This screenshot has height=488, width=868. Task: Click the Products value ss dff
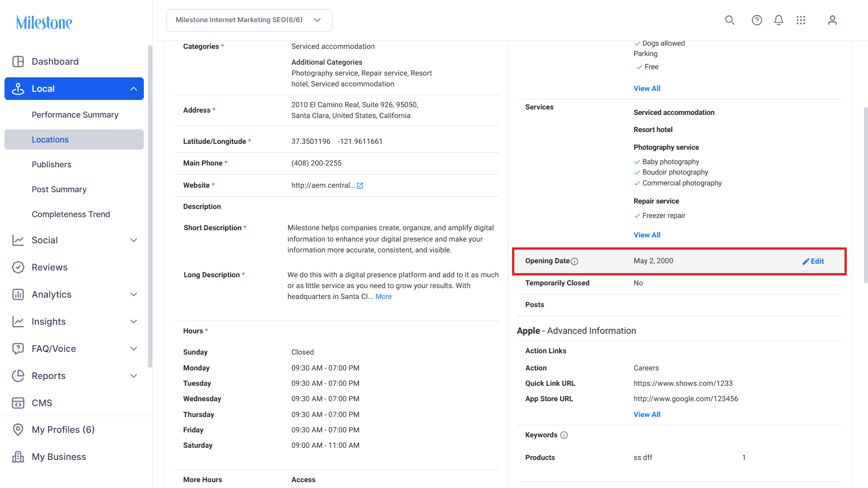(x=643, y=458)
